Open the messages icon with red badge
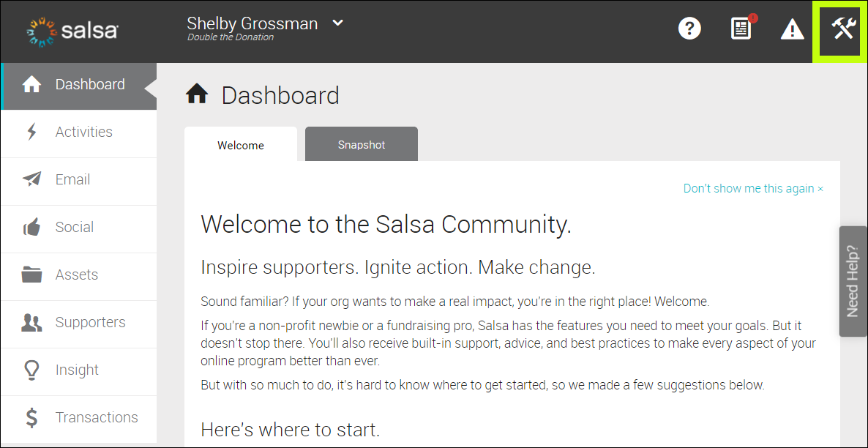This screenshot has height=448, width=868. pos(741,28)
